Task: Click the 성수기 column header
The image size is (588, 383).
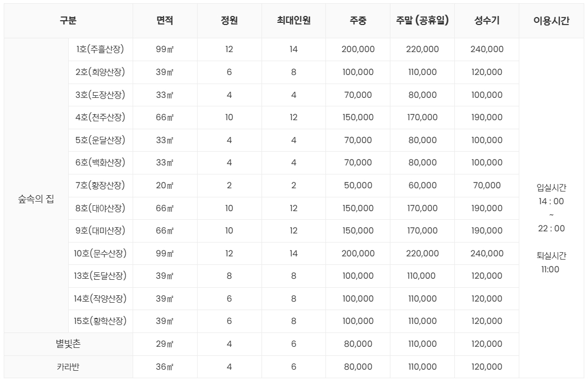Action: pos(487,21)
